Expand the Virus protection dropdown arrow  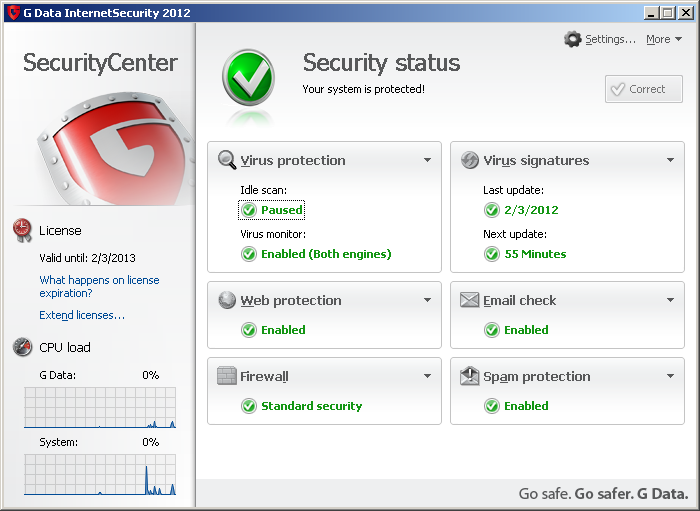(x=427, y=160)
